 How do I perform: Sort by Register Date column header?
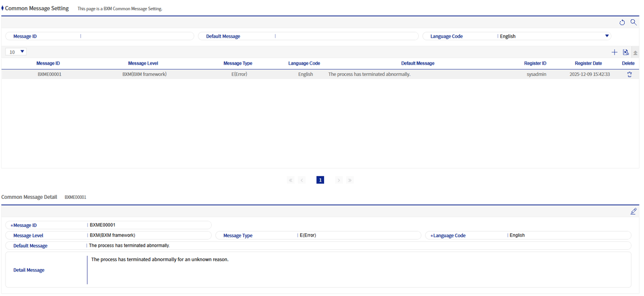(x=588, y=64)
